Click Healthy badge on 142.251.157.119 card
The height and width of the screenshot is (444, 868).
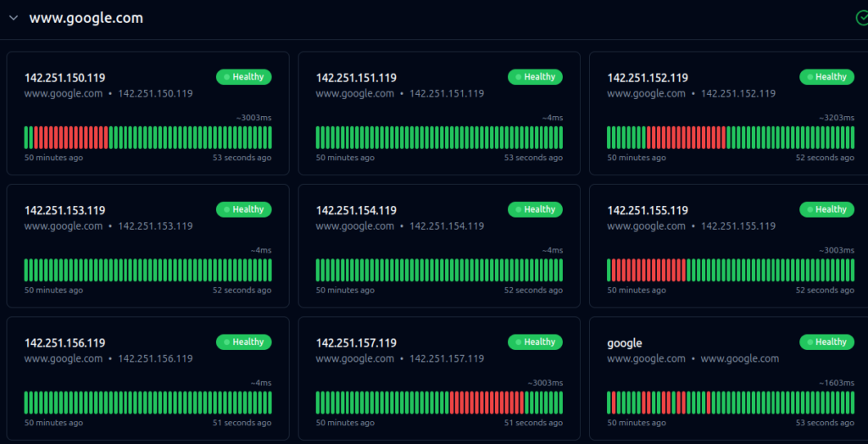click(x=536, y=342)
